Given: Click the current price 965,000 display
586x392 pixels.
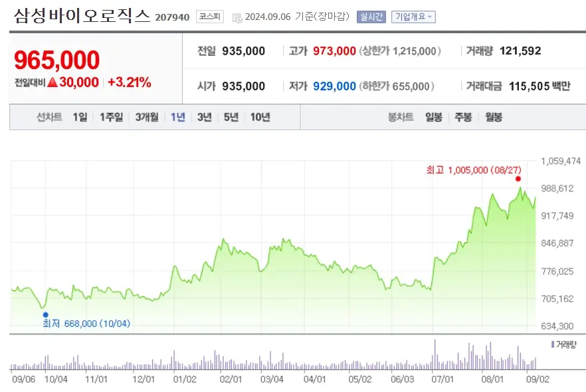Looking at the screenshot, I should click(58, 60).
